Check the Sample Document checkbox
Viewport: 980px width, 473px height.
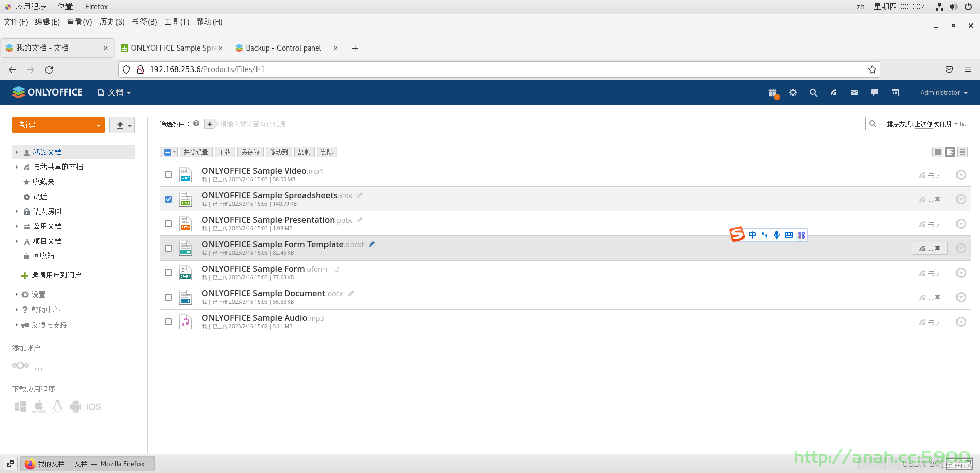point(168,297)
